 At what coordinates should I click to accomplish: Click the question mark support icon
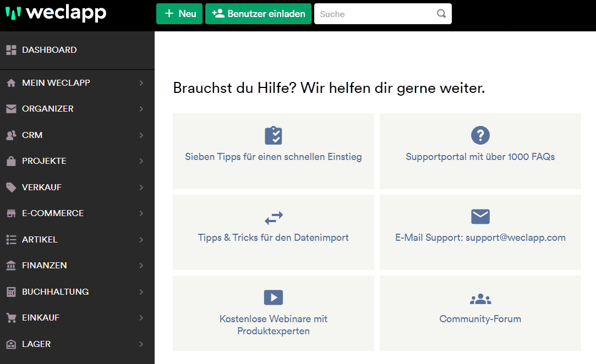coord(480,135)
